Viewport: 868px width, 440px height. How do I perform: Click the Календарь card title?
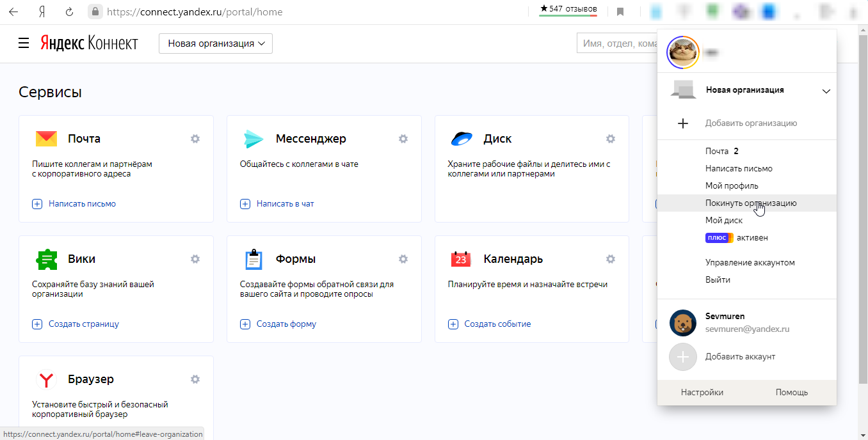coord(513,259)
